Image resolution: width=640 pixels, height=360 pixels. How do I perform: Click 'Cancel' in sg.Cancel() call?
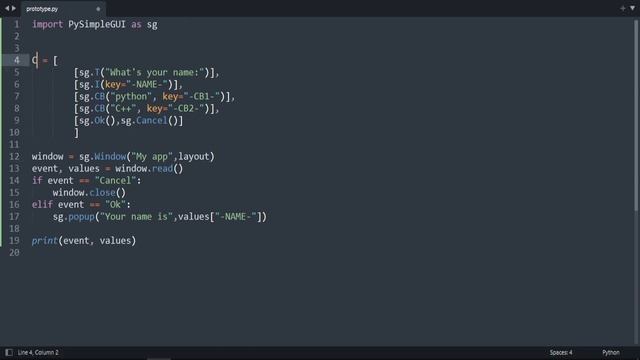pos(152,121)
